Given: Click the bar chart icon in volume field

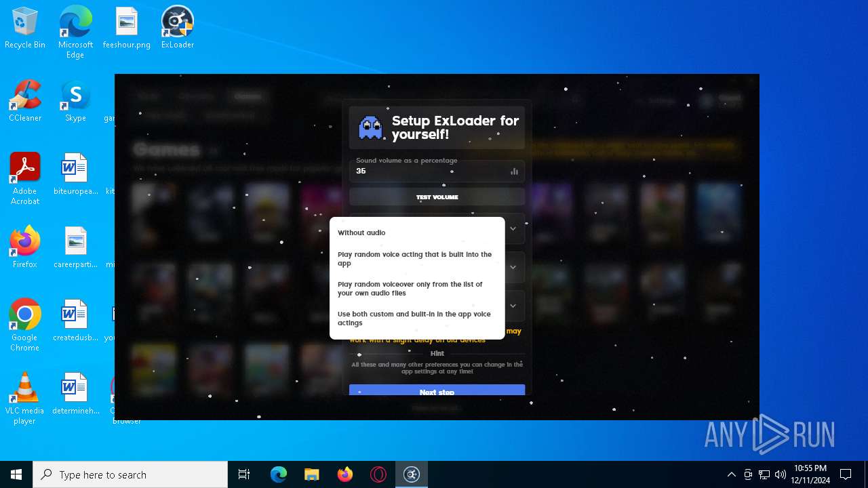Looking at the screenshot, I should tap(514, 171).
